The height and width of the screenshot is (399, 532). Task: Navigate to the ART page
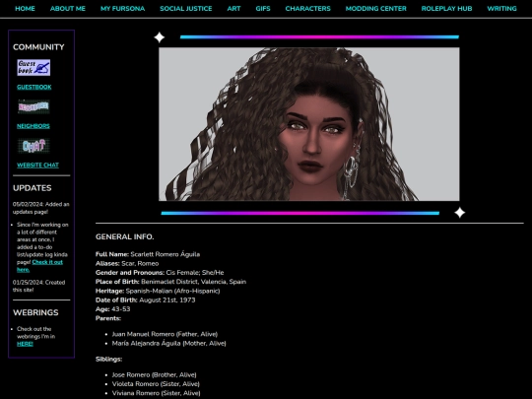point(233,9)
